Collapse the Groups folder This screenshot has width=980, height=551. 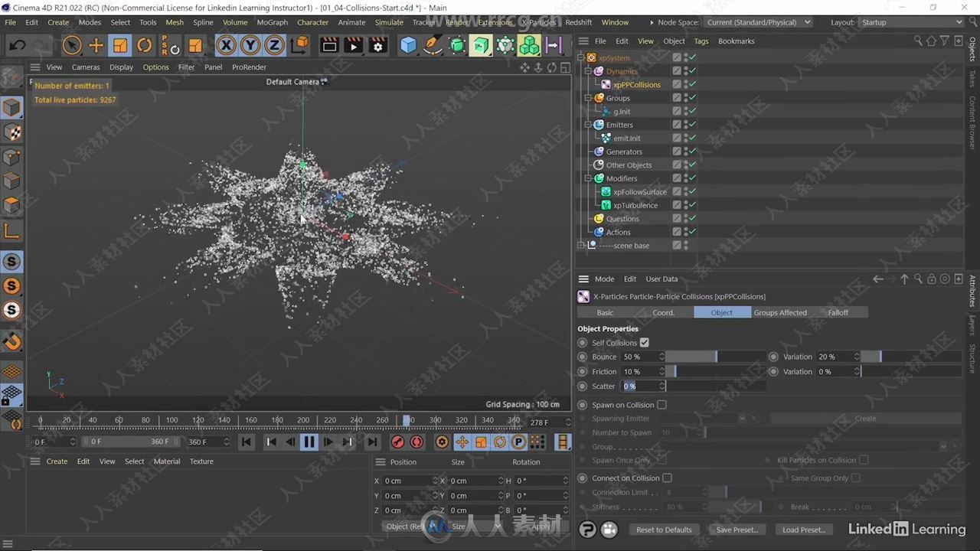[588, 98]
